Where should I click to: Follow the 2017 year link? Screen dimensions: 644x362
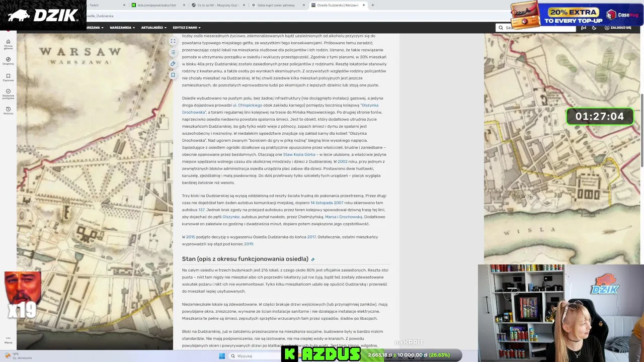[x=311, y=237]
